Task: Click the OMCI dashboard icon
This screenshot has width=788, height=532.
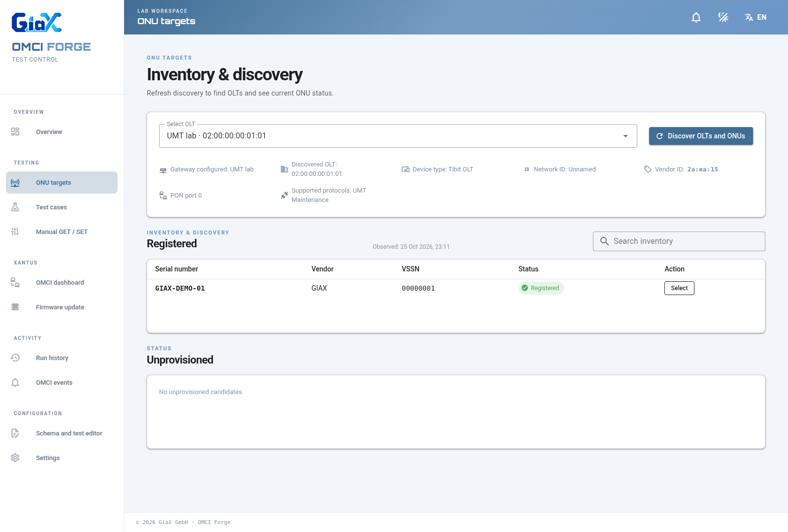Action: [x=15, y=282]
